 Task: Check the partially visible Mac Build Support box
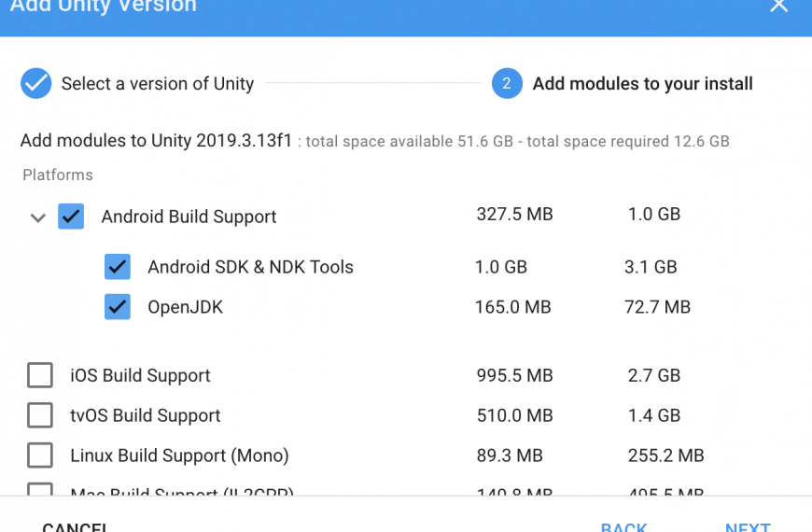pos(40,488)
